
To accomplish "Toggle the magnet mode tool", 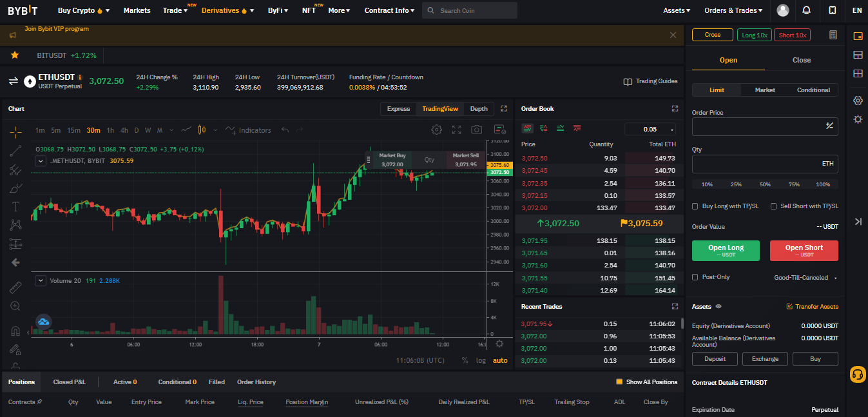I will pyautogui.click(x=15, y=331).
